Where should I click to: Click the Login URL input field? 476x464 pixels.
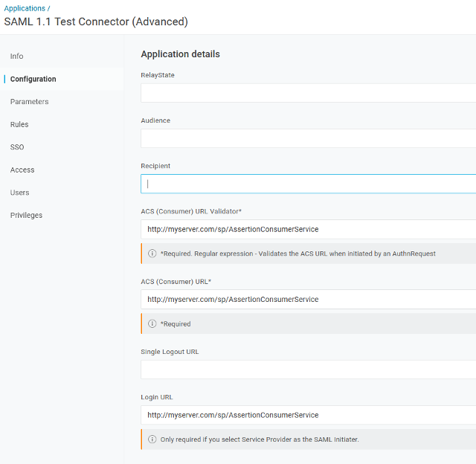(308, 415)
